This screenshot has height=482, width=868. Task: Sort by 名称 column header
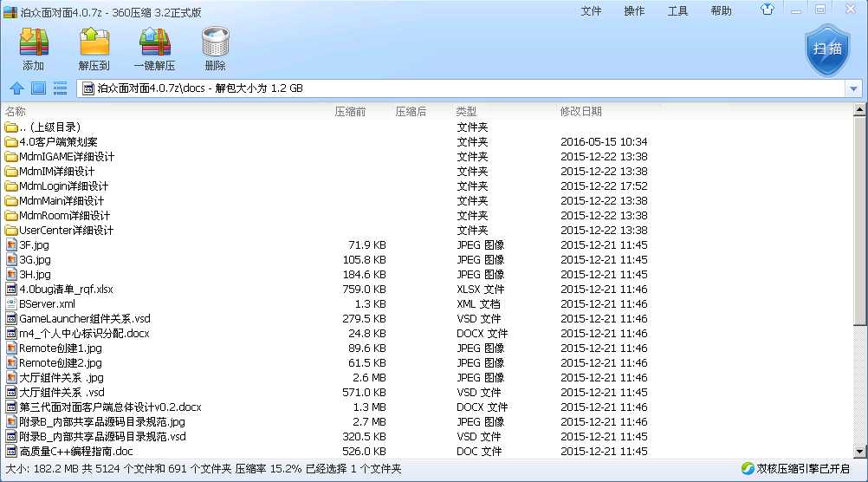tap(16, 111)
